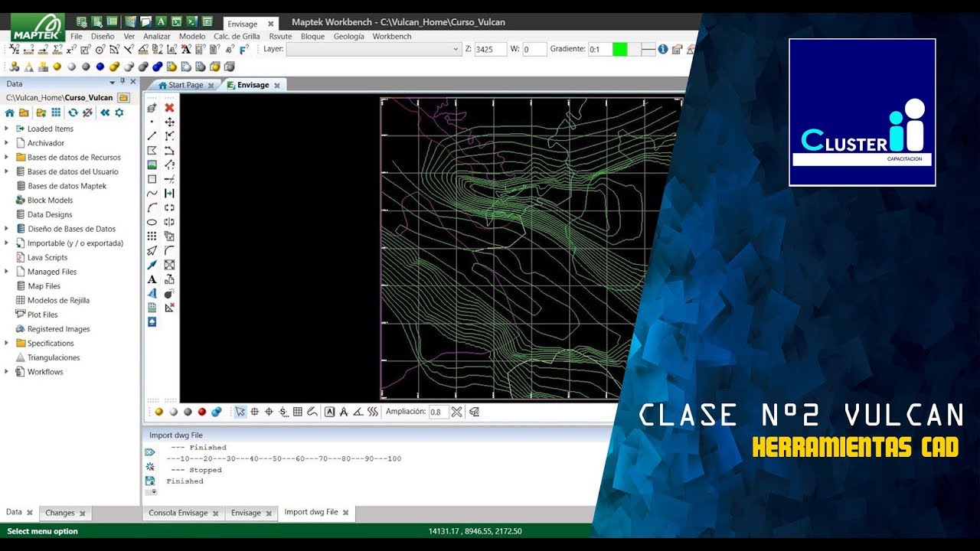Screen dimensions: 980x551
Task: Expand the Specifications tree node
Action: point(7,343)
